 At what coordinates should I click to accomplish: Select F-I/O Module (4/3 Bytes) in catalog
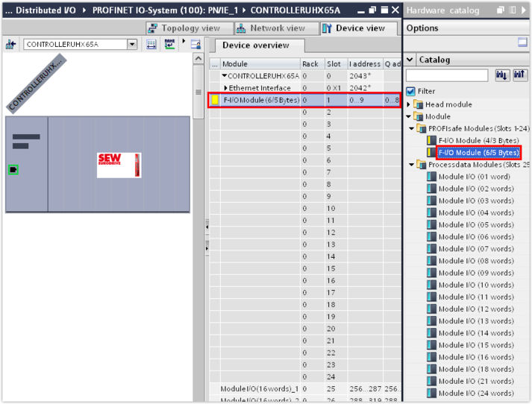coord(478,140)
